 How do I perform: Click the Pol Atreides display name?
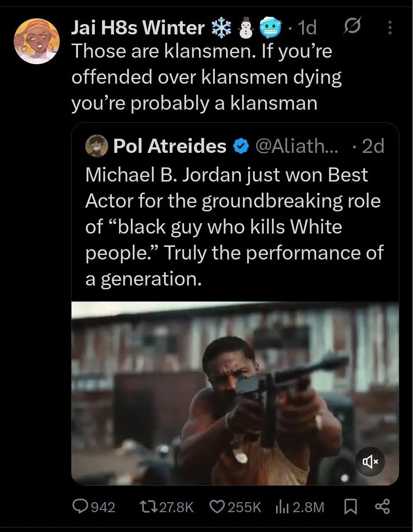tap(169, 146)
